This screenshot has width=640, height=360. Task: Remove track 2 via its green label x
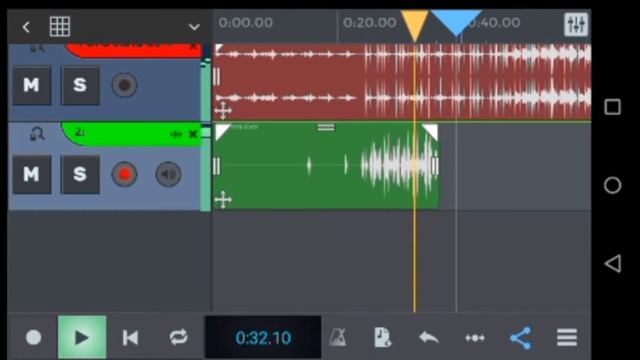coord(193,134)
